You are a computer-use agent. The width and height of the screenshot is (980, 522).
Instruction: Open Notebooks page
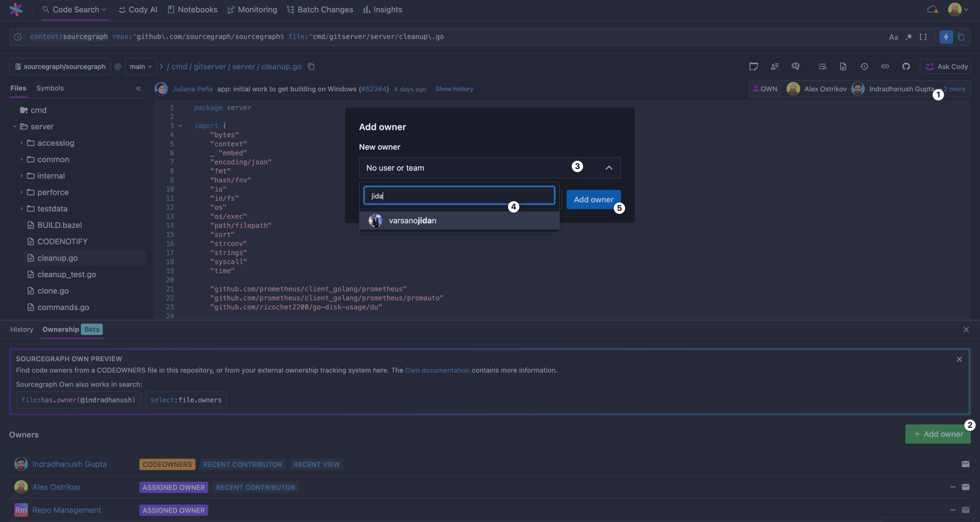click(x=193, y=10)
